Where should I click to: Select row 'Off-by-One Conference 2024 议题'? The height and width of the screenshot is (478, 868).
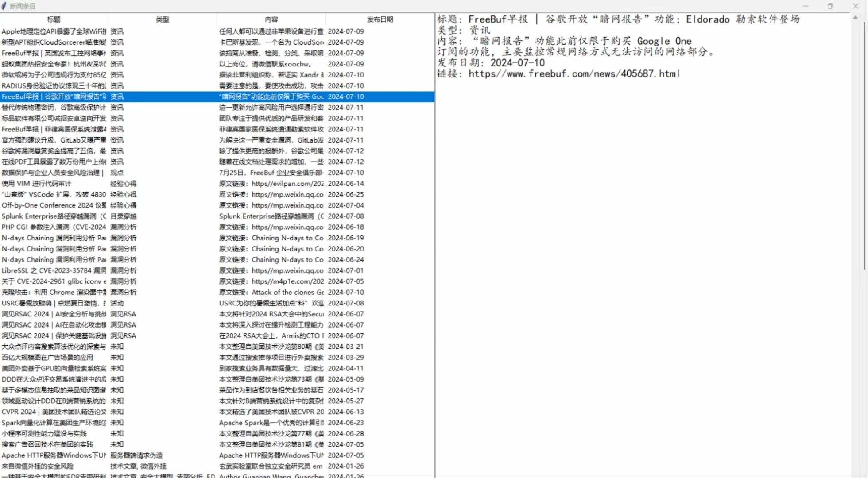(217, 205)
